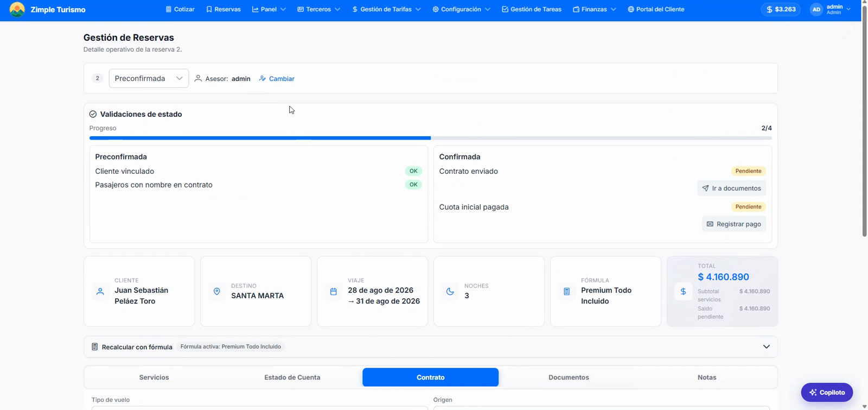Switch to the Notas tab
The image size is (868, 410).
(707, 377)
